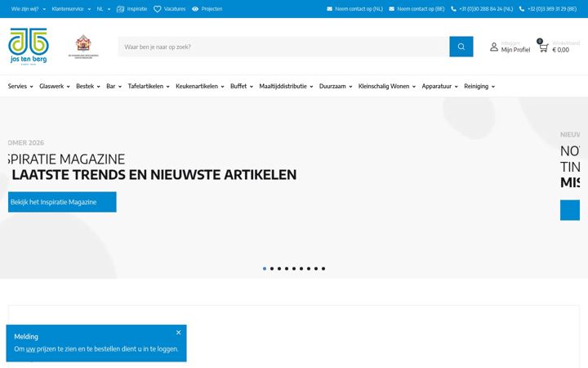Expand the Maaltijddistributie category chevron
The image size is (588, 368).
(311, 87)
